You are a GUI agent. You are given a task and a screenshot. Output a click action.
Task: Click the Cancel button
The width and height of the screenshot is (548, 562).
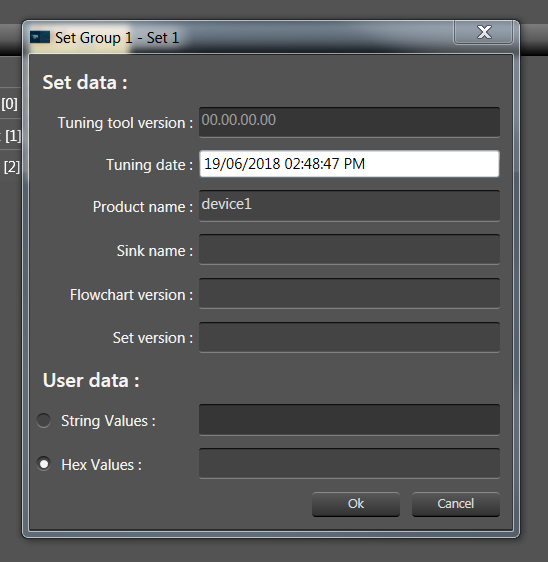(x=456, y=504)
